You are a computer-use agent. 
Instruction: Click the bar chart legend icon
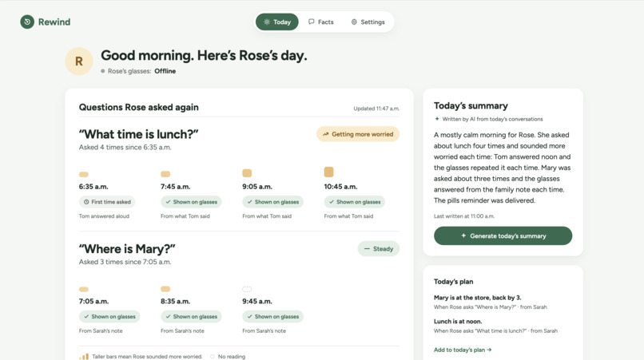pyautogui.click(x=84, y=356)
